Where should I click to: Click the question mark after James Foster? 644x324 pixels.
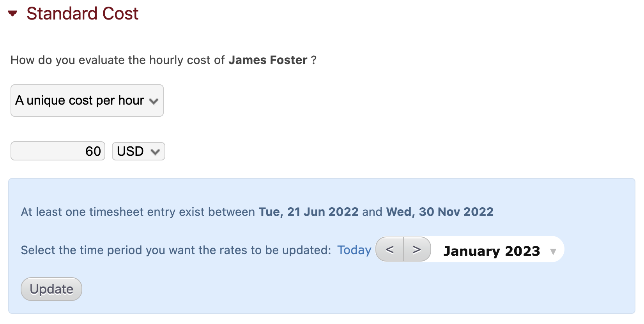pos(313,60)
